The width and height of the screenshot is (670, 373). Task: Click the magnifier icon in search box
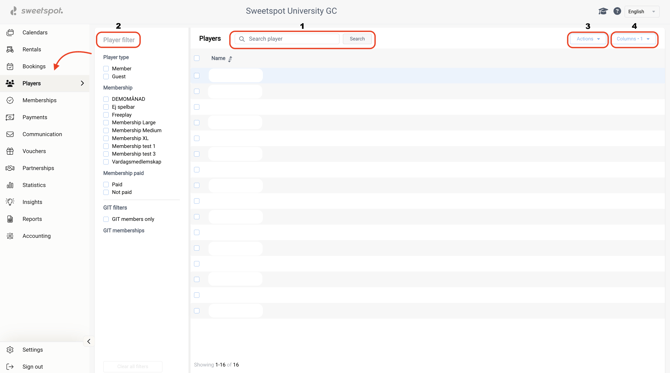pos(242,39)
